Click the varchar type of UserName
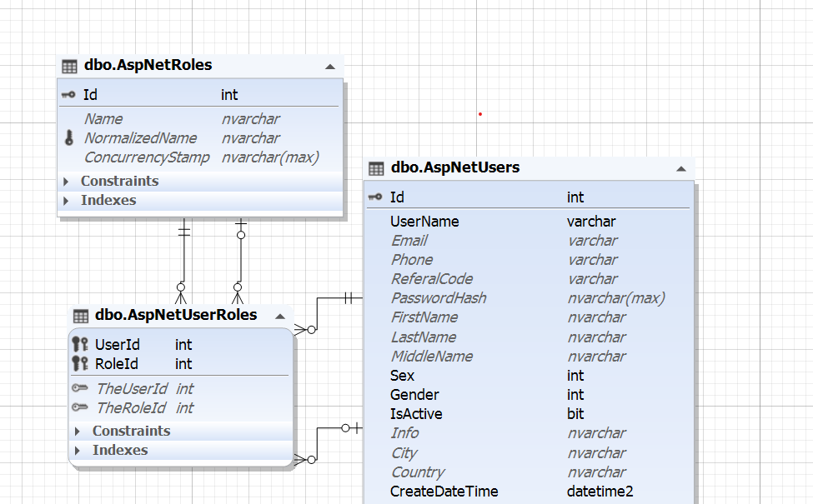Image resolution: width=813 pixels, height=504 pixels. 591,222
